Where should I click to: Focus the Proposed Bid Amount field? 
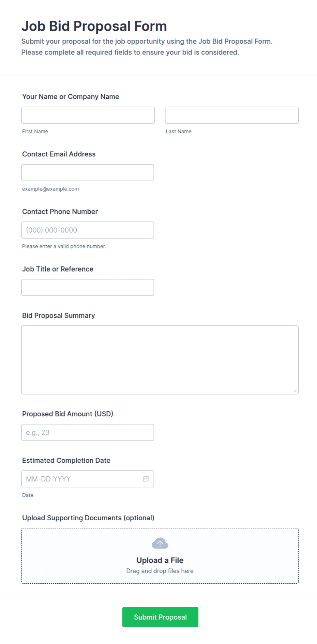point(88,432)
